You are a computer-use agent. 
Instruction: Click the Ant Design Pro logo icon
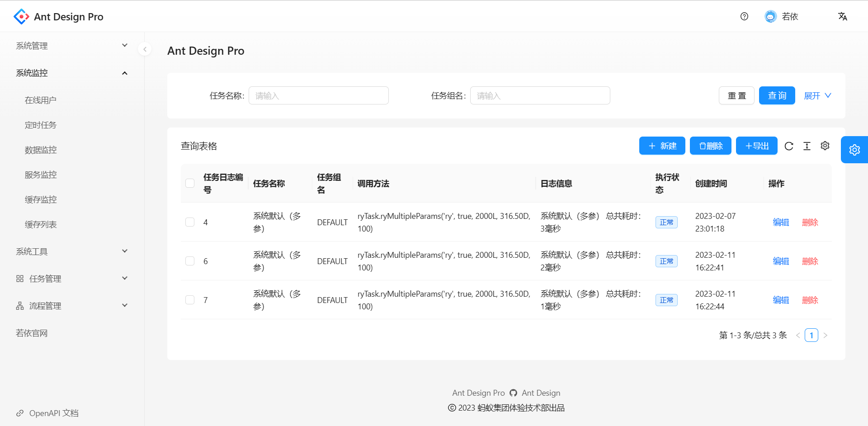(x=21, y=17)
